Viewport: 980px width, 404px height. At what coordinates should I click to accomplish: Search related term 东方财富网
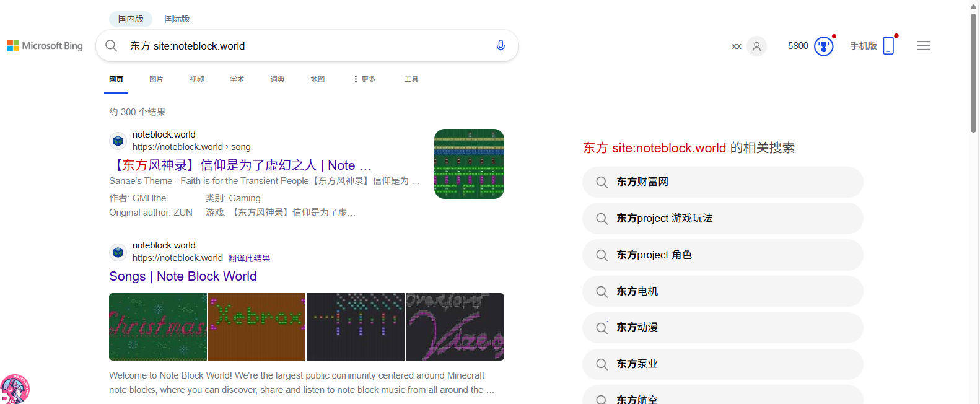point(722,182)
